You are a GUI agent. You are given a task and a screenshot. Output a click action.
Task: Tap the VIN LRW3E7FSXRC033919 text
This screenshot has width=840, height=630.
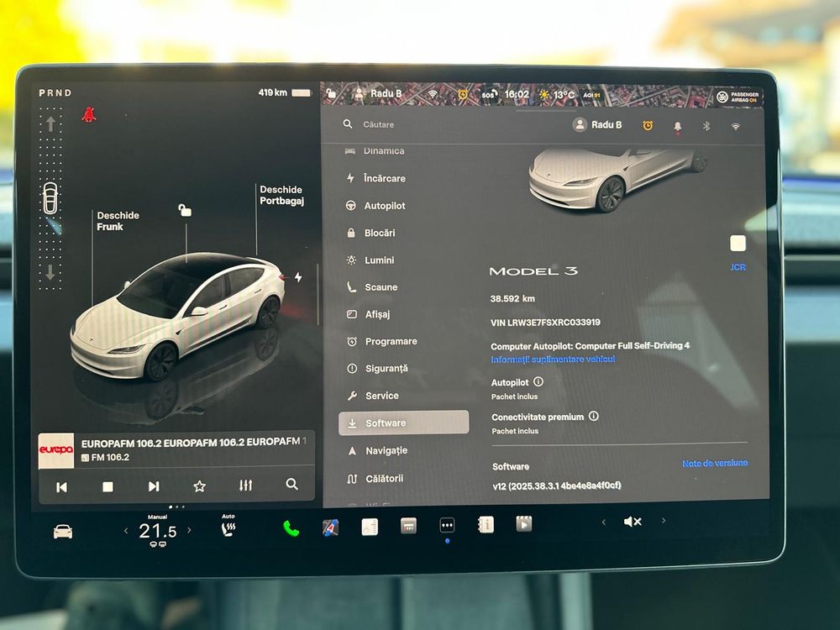pyautogui.click(x=545, y=323)
